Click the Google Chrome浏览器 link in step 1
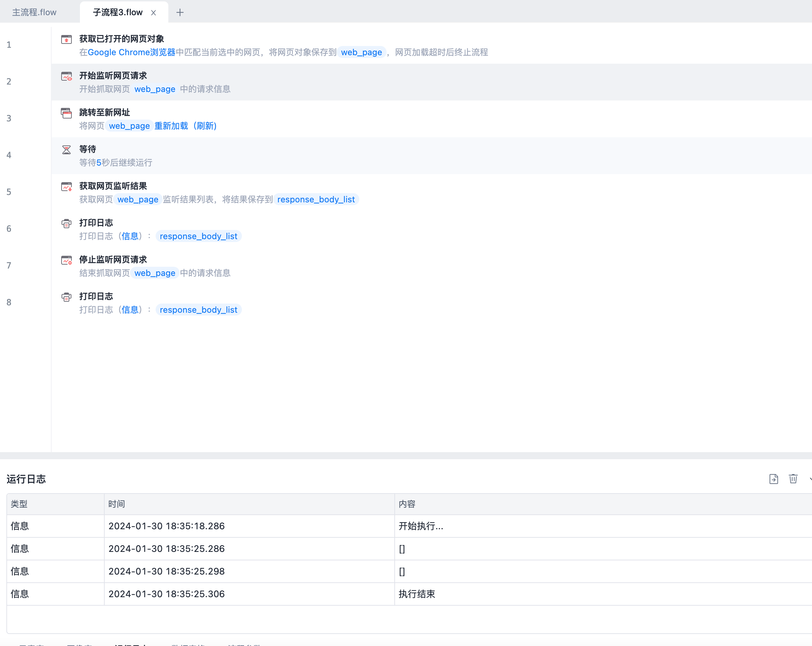 tap(132, 52)
